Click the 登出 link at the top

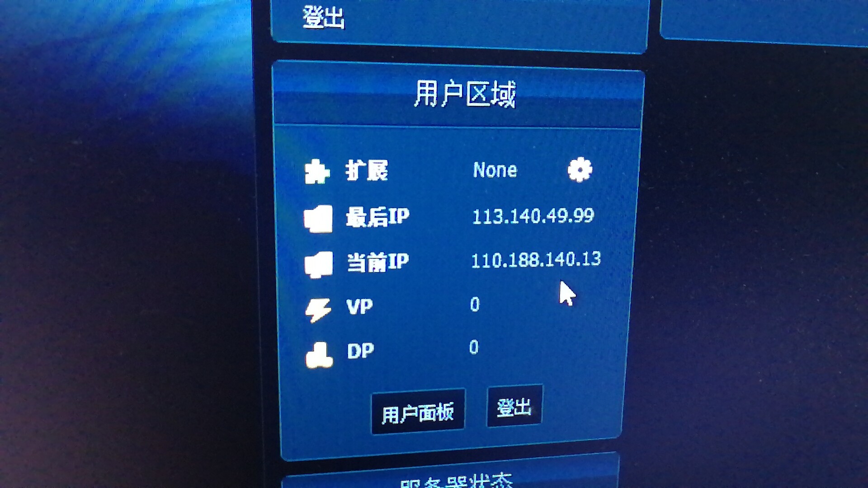pos(323,18)
